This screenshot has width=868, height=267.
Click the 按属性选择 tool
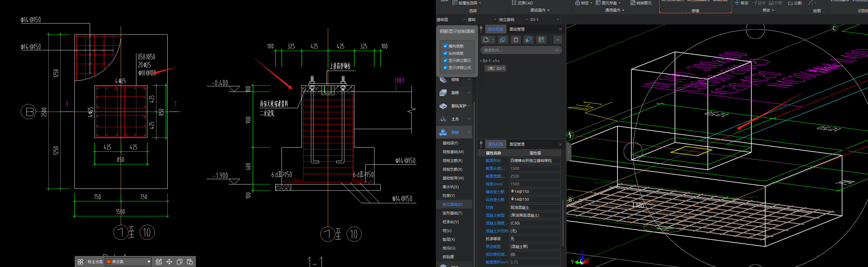click(467, 3)
